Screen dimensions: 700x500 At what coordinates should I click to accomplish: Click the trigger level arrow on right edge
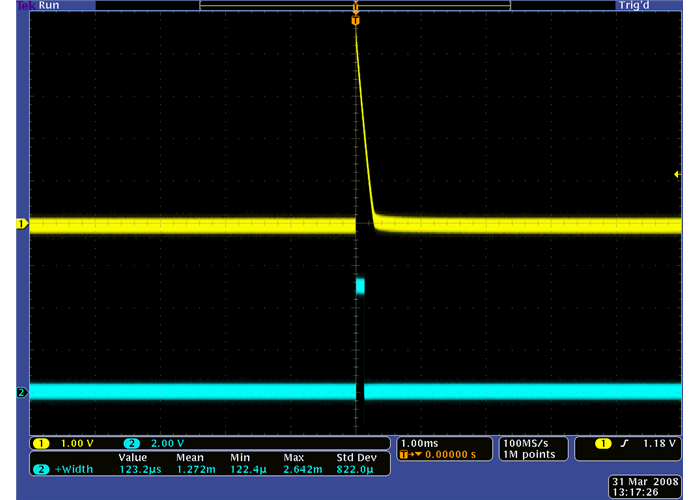point(677,175)
